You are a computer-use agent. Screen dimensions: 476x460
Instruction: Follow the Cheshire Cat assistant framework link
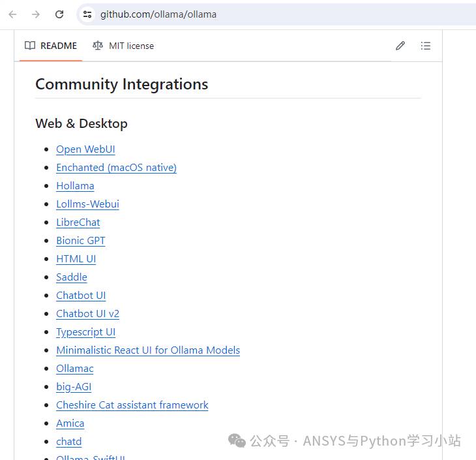click(132, 405)
